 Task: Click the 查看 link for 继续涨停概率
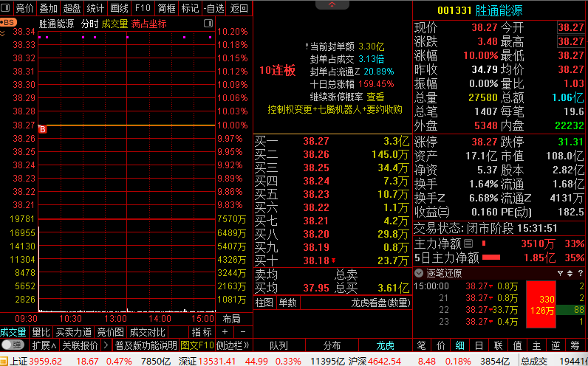[375, 97]
